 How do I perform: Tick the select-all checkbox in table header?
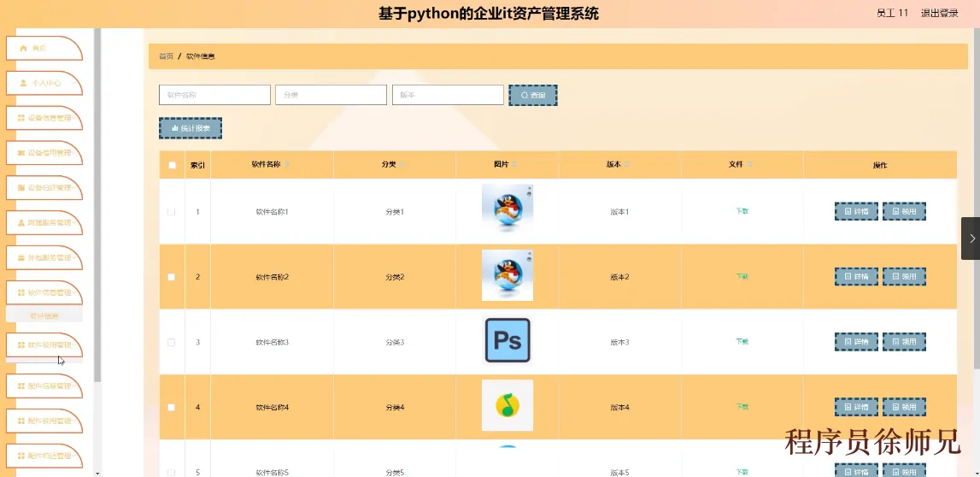172,165
